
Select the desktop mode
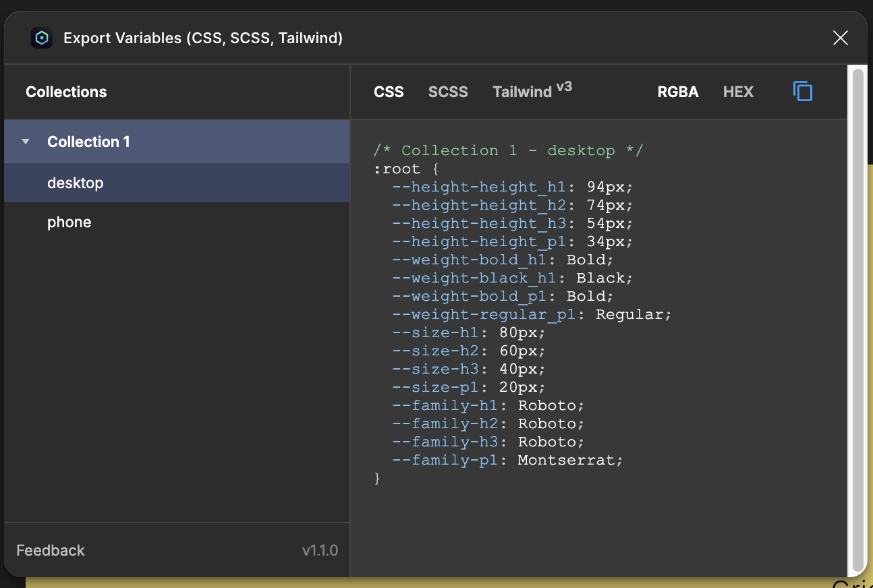coord(76,183)
